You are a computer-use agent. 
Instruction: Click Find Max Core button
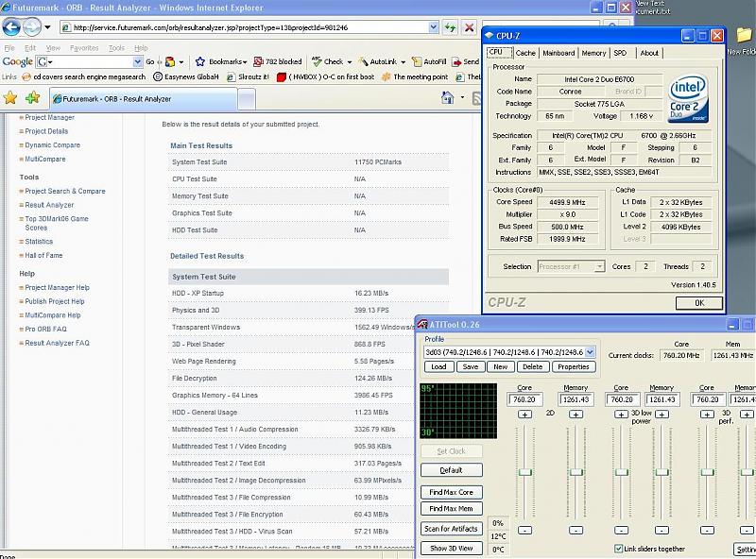(452, 492)
